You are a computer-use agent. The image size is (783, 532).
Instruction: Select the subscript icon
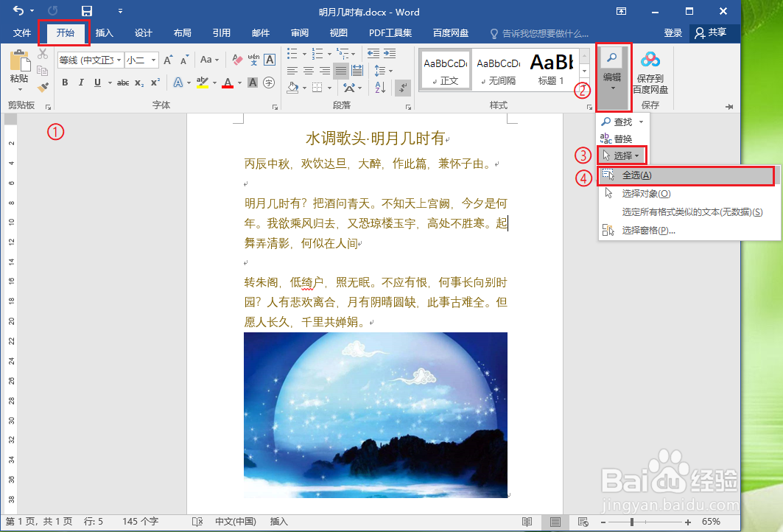[x=138, y=83]
